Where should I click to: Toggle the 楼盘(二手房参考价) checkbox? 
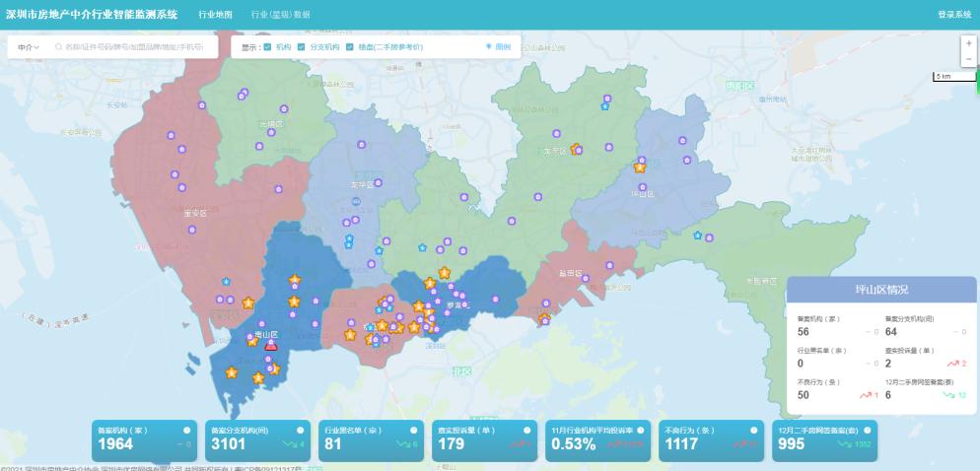350,46
